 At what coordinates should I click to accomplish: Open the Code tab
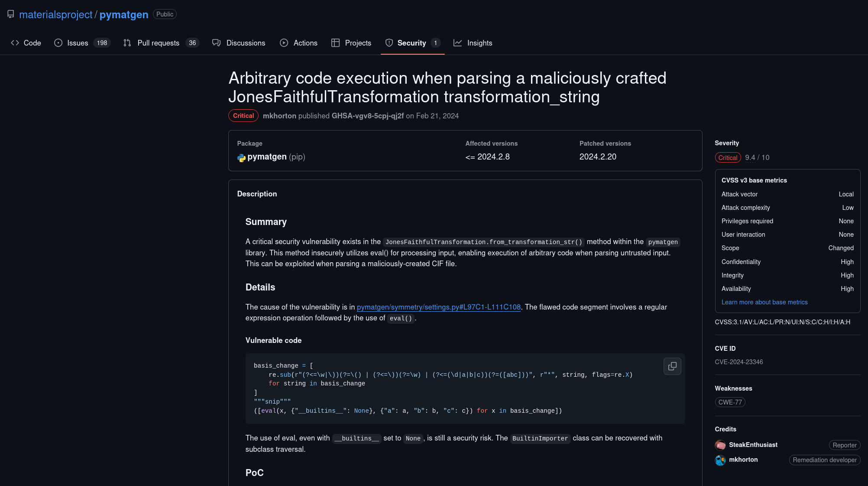click(26, 43)
